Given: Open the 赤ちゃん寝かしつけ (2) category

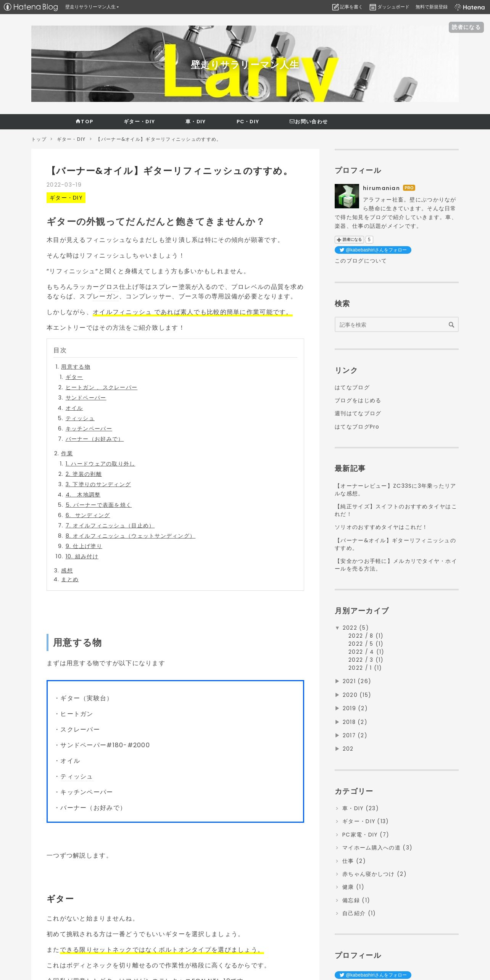Looking at the screenshot, I should point(374,874).
